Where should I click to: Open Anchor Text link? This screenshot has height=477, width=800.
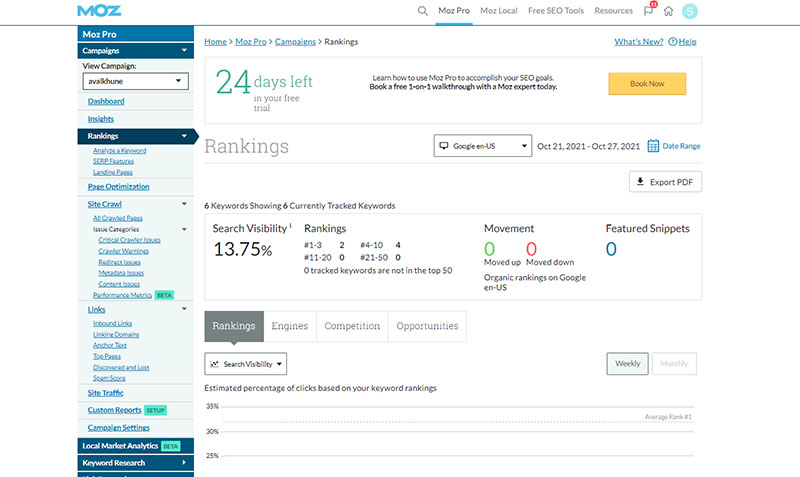[x=110, y=345]
